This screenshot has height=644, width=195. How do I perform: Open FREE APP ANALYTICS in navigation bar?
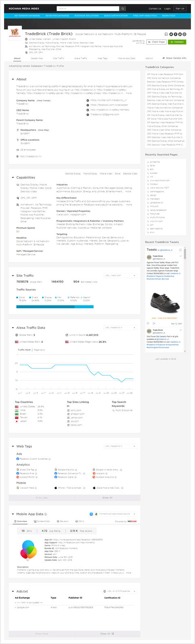[x=145, y=16]
